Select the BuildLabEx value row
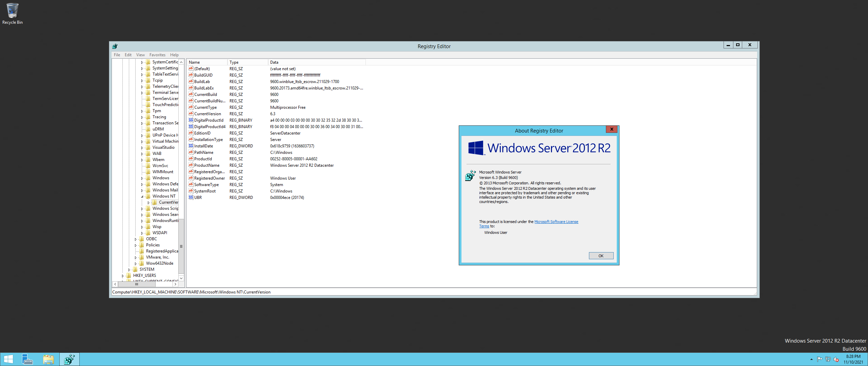868x366 pixels. pyautogui.click(x=276, y=88)
